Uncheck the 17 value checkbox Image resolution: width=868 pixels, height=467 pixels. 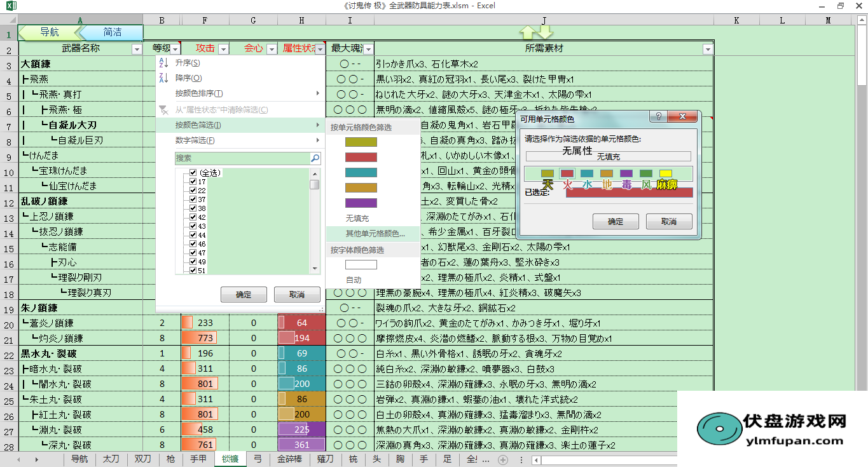click(193, 182)
